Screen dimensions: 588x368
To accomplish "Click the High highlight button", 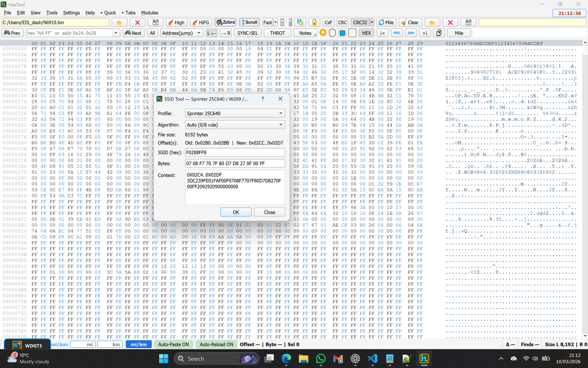I will coord(176,22).
